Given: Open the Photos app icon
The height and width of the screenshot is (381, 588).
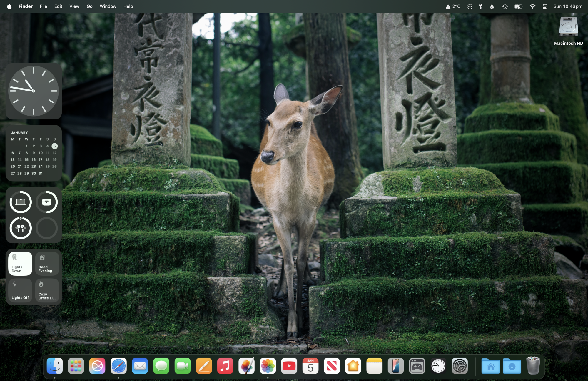Looking at the screenshot, I should pyautogui.click(x=268, y=366).
